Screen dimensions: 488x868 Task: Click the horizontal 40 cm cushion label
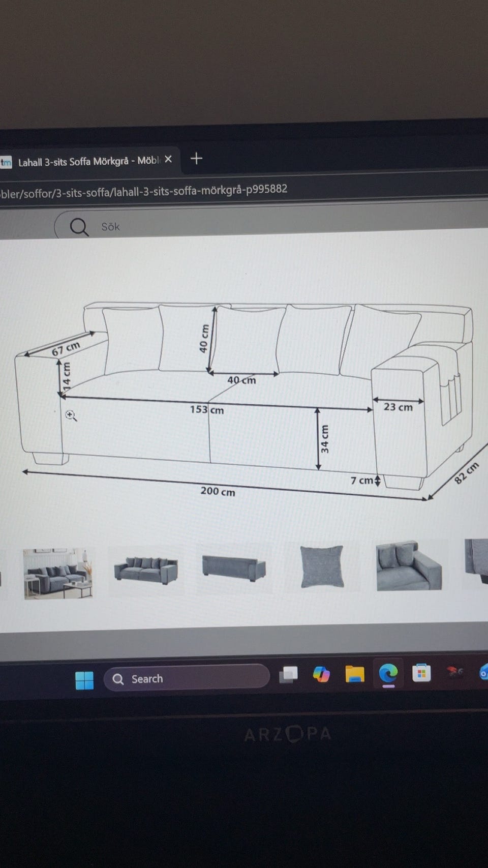[241, 380]
